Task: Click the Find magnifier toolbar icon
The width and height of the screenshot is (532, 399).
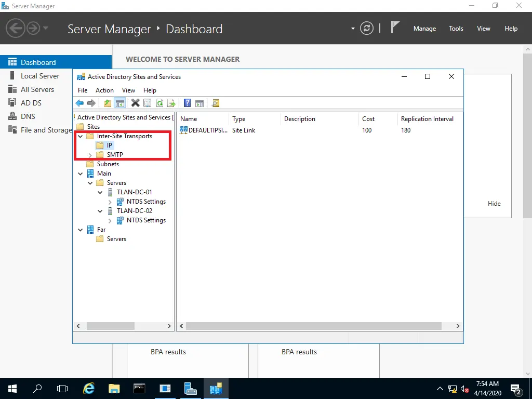Action: pos(216,103)
